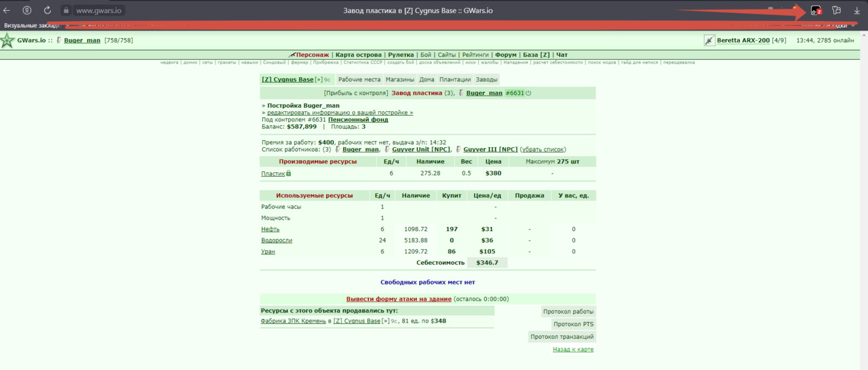Click the power icon next to #6631

[528, 93]
